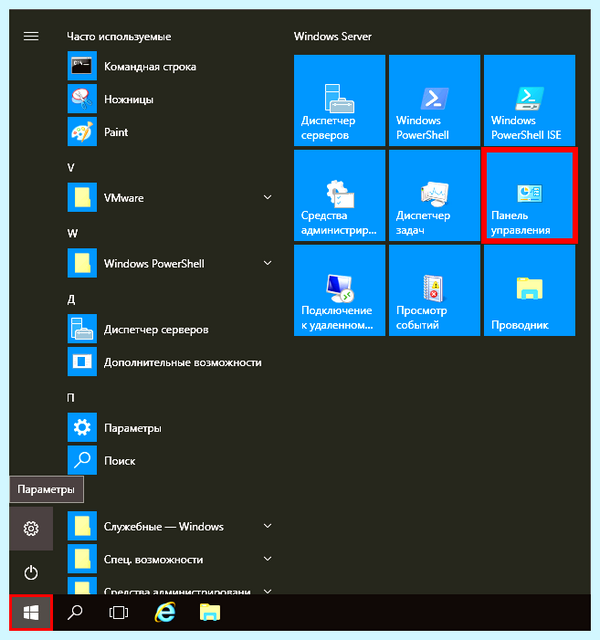This screenshot has height=640, width=600.
Task: Open the Поиск magnifier icon in app list
Action: (x=82, y=460)
